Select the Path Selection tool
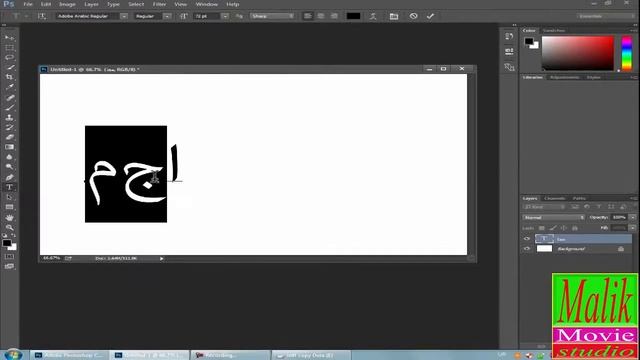The width and height of the screenshot is (640, 360). point(9,197)
